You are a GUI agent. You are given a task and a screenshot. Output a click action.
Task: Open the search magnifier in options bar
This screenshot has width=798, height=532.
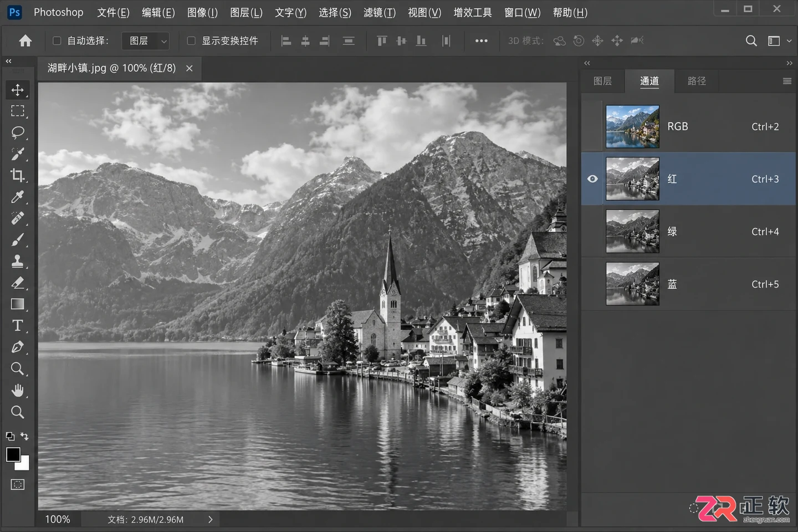751,40
